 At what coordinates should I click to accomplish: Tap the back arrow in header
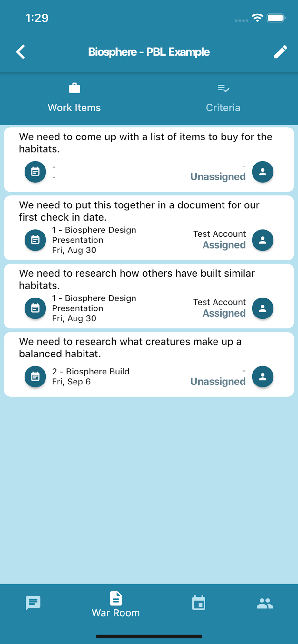click(21, 52)
